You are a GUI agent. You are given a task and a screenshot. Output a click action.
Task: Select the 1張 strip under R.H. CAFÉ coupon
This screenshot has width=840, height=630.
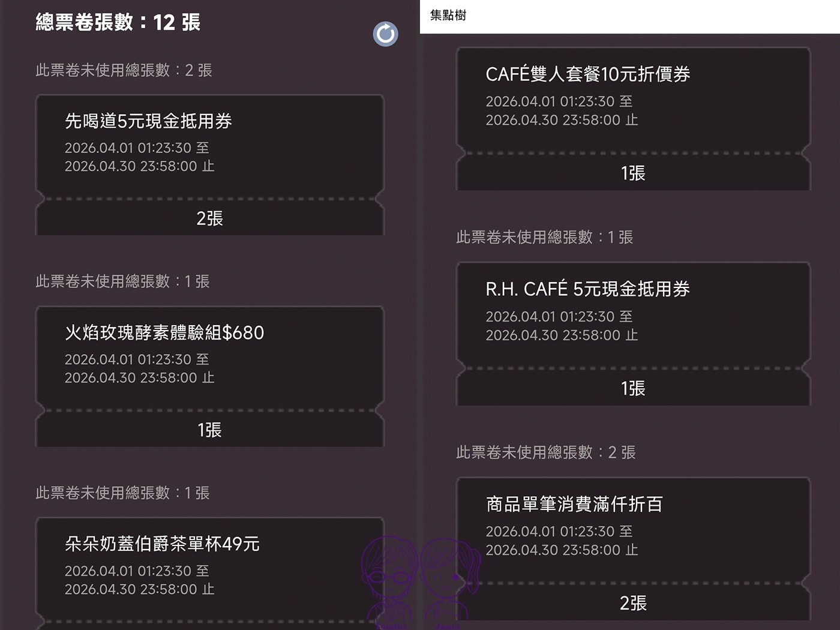coord(633,389)
